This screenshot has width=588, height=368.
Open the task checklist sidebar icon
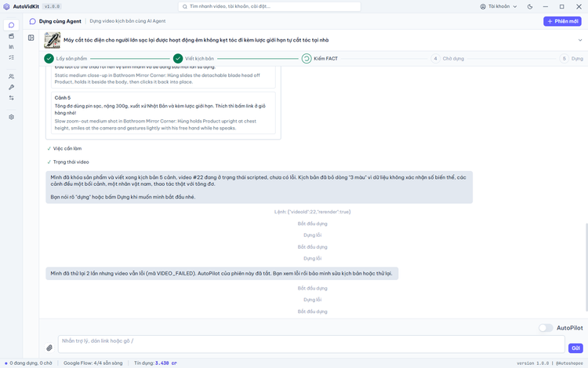(x=11, y=57)
